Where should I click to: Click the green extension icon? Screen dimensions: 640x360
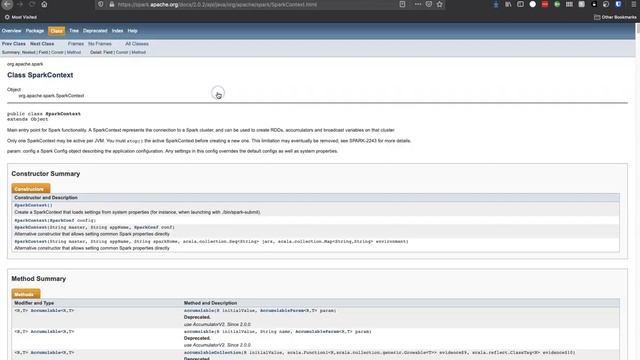557,4
